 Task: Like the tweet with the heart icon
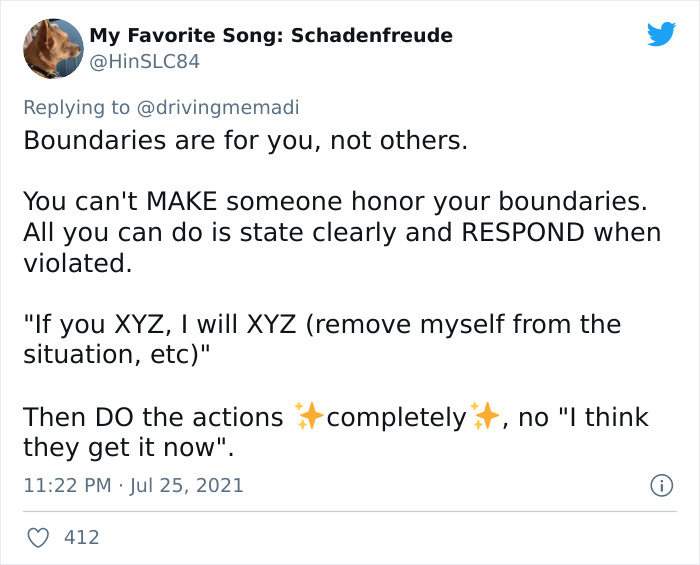click(38, 537)
